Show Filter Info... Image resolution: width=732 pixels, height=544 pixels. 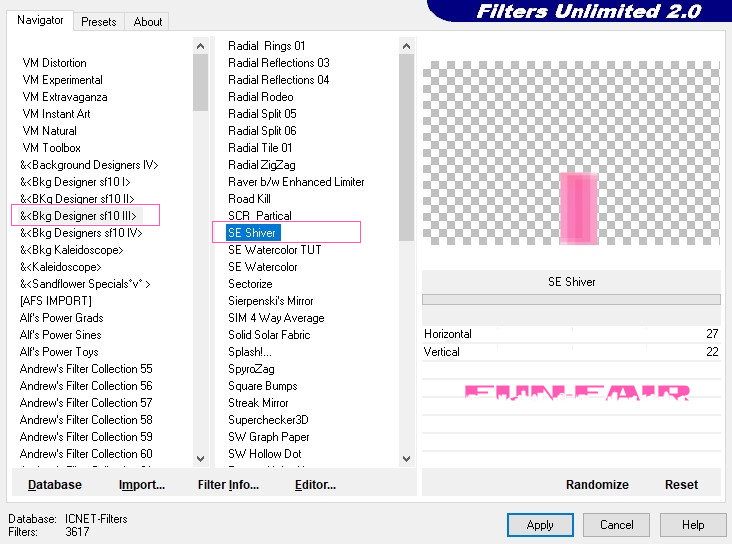(x=228, y=484)
